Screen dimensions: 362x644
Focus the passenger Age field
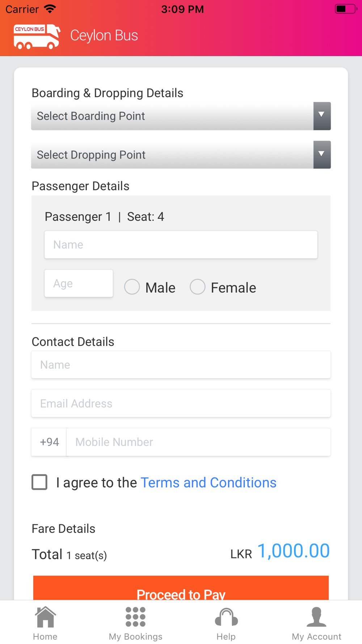[79, 283]
